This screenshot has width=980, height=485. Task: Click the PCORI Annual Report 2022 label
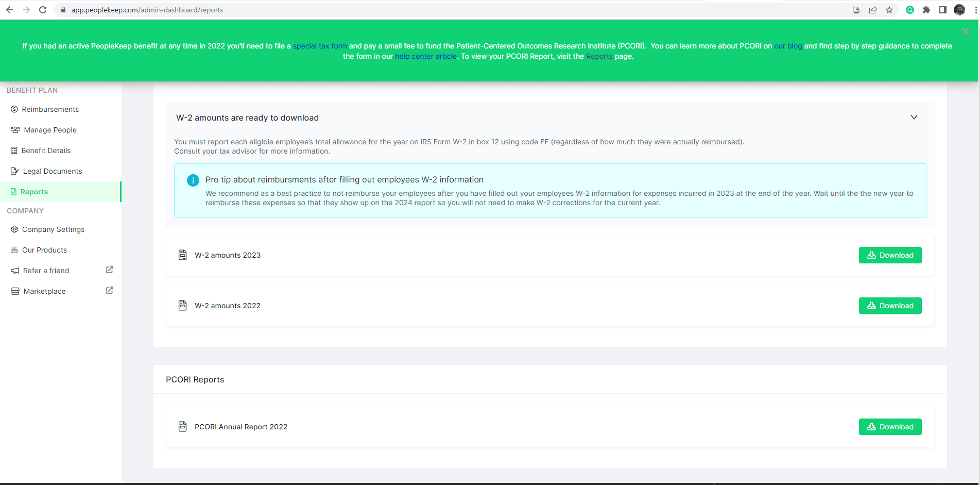coord(241,427)
